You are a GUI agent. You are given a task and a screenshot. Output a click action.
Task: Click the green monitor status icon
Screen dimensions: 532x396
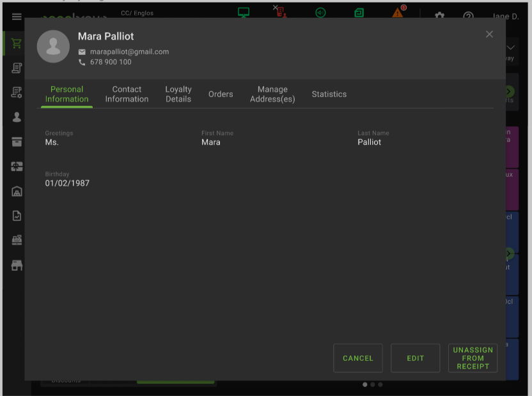point(243,12)
